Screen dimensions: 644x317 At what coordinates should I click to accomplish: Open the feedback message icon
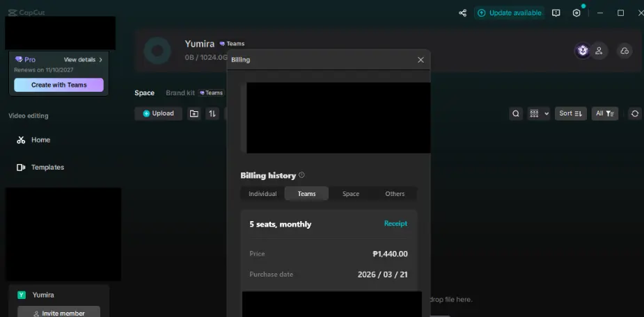tap(556, 13)
